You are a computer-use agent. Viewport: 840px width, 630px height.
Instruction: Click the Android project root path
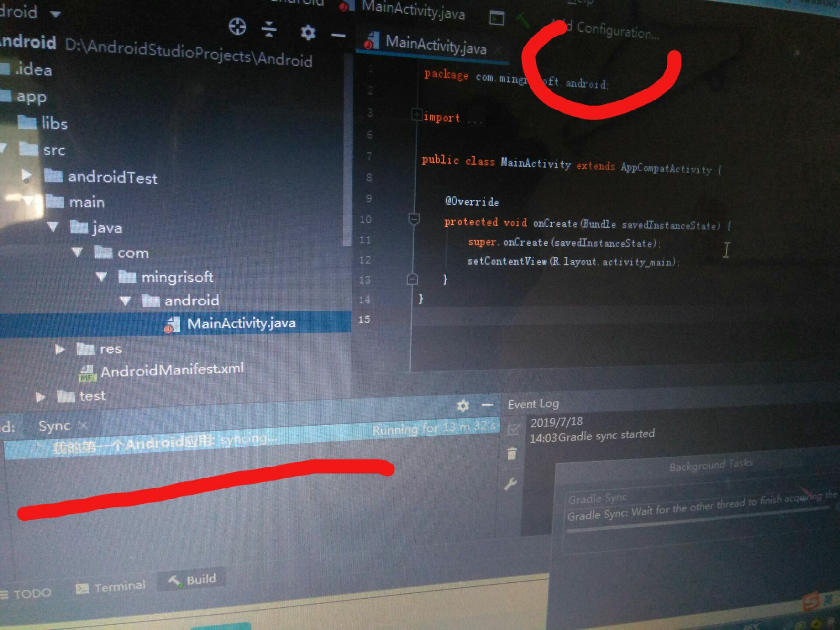(x=188, y=52)
